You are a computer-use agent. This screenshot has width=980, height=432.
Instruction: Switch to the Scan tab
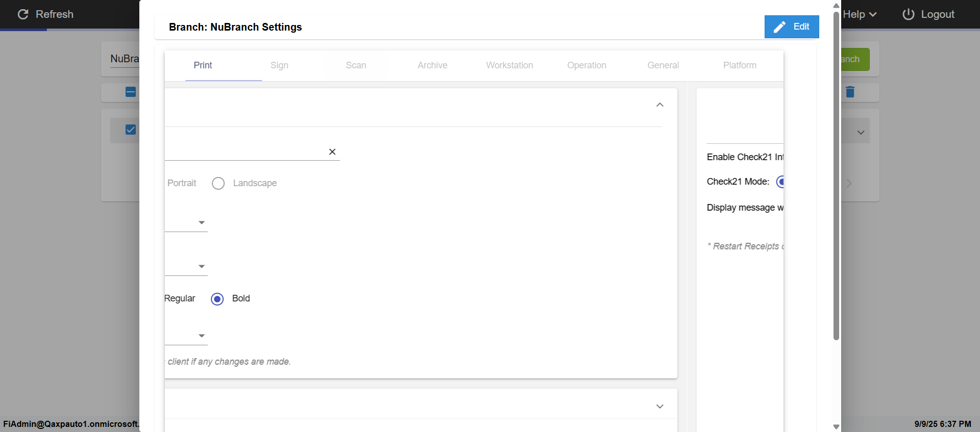[356, 65]
